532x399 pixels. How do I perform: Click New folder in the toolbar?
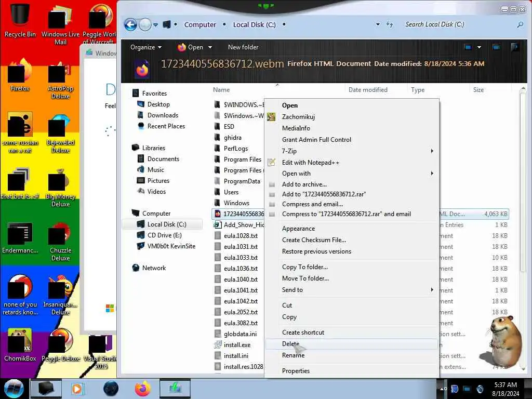pyautogui.click(x=243, y=47)
